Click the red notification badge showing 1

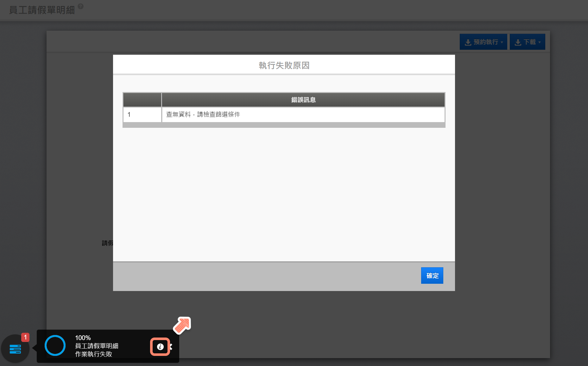click(25, 337)
